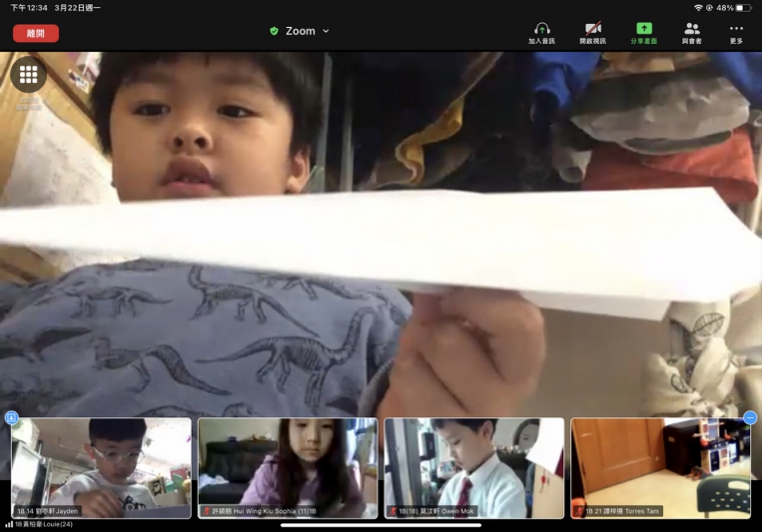Click the Louie active speaker name label
The width and height of the screenshot is (762, 532).
40,524
